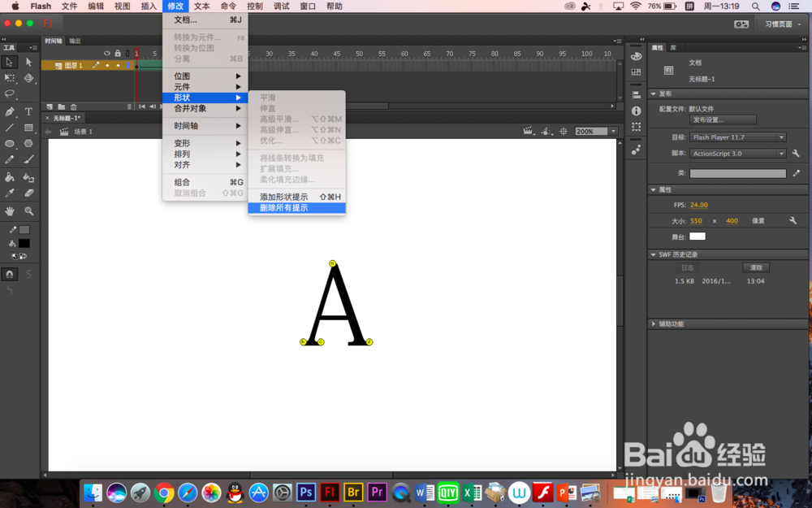Collapse the 属性 section triangle

pyautogui.click(x=654, y=189)
